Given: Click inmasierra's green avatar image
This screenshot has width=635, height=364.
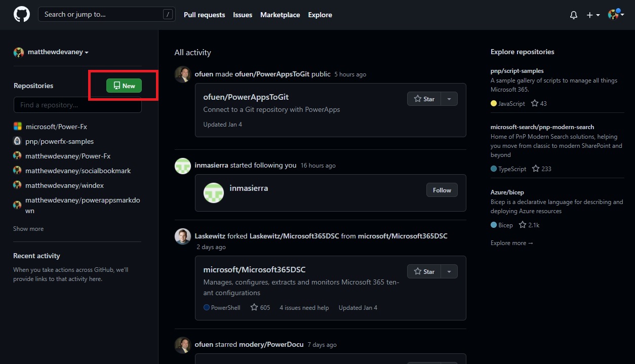Looking at the screenshot, I should (213, 192).
